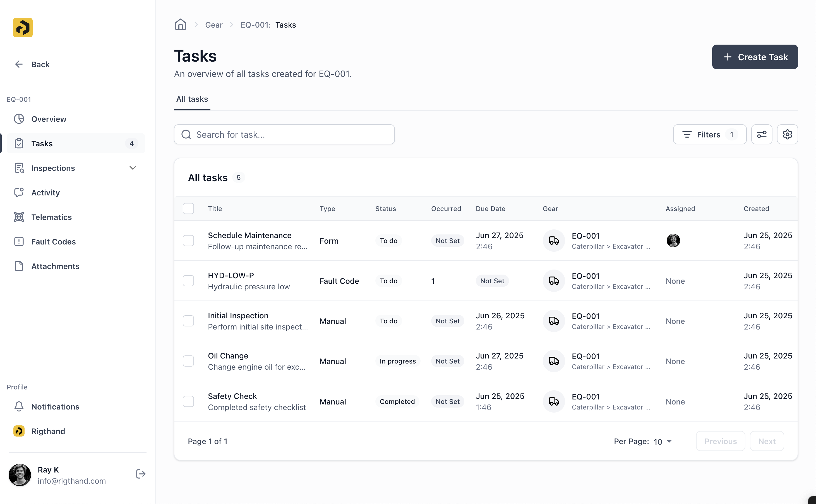Check the Safety Check row checkbox
816x504 pixels.
tap(188, 401)
